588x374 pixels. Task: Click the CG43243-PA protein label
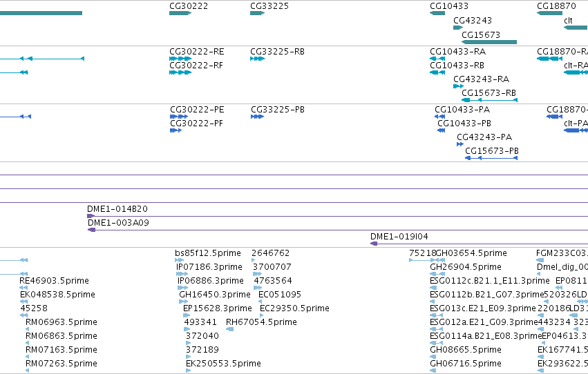484,137
